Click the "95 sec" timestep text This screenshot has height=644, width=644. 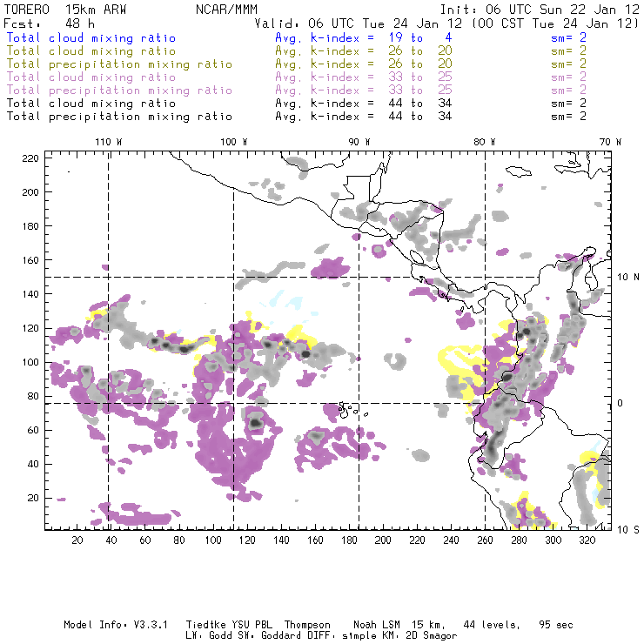[x=556, y=625]
